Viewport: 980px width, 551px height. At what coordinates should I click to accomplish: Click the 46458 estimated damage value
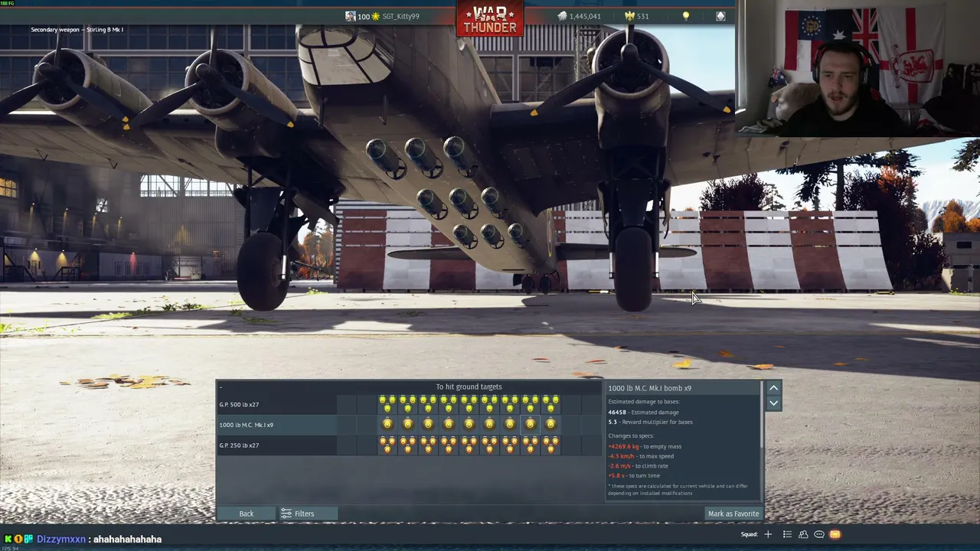coord(617,412)
